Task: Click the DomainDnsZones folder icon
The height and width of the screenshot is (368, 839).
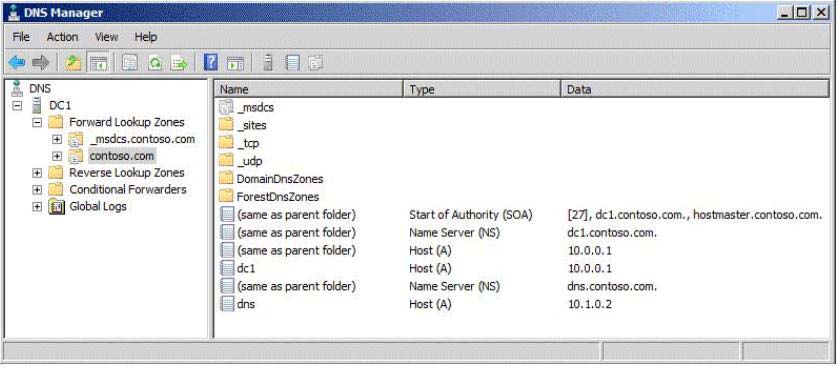Action: (x=227, y=179)
